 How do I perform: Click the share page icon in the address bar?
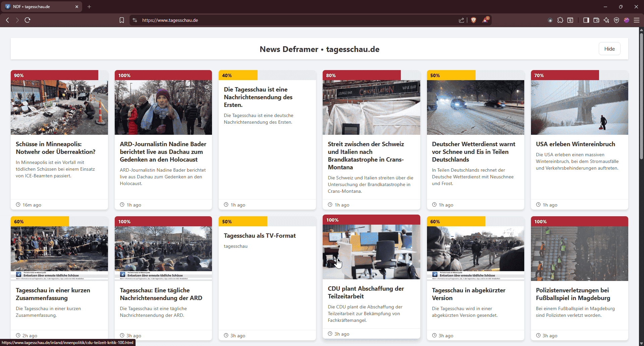click(462, 20)
